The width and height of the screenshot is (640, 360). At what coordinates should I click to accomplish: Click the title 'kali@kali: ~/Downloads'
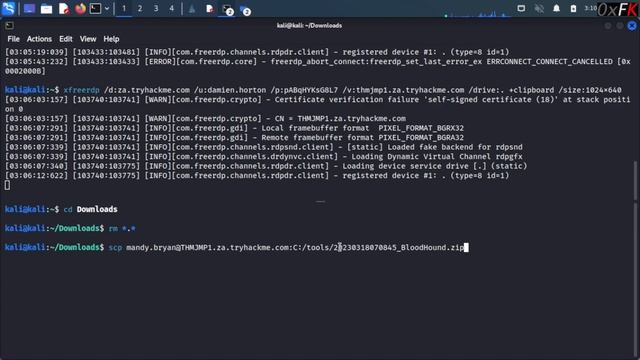pos(309,26)
